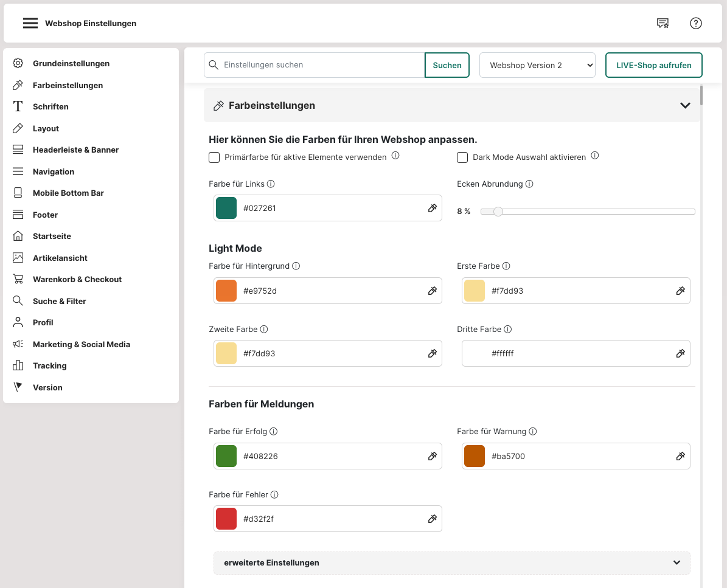Enable Primärfarbe für aktive Elemente checkbox
This screenshot has height=588, width=727.
click(x=214, y=157)
